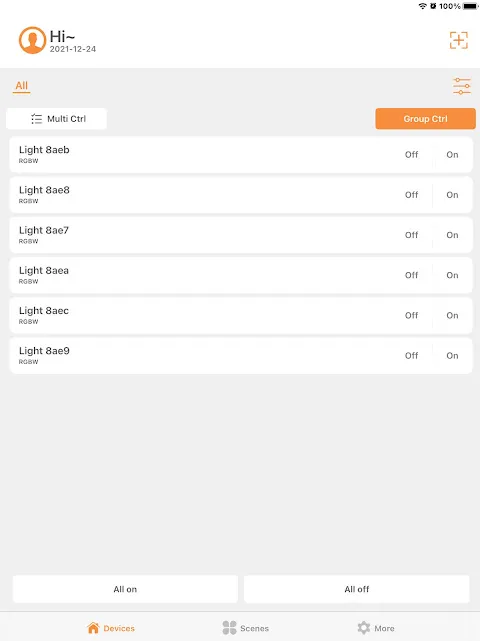
Task: Turn On Light 8aeb
Action: (x=452, y=155)
